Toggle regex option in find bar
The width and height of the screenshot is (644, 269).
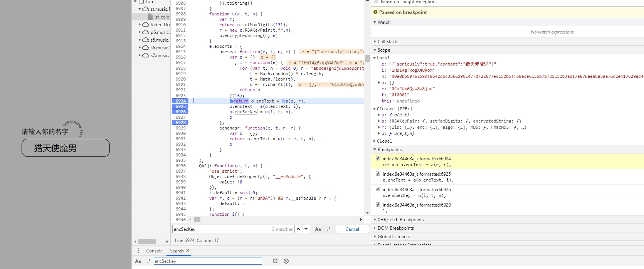(329, 229)
